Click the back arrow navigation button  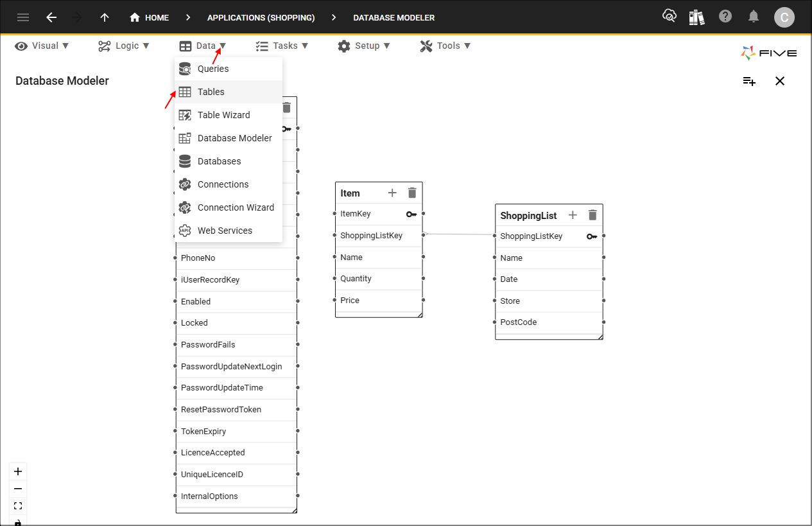point(51,17)
